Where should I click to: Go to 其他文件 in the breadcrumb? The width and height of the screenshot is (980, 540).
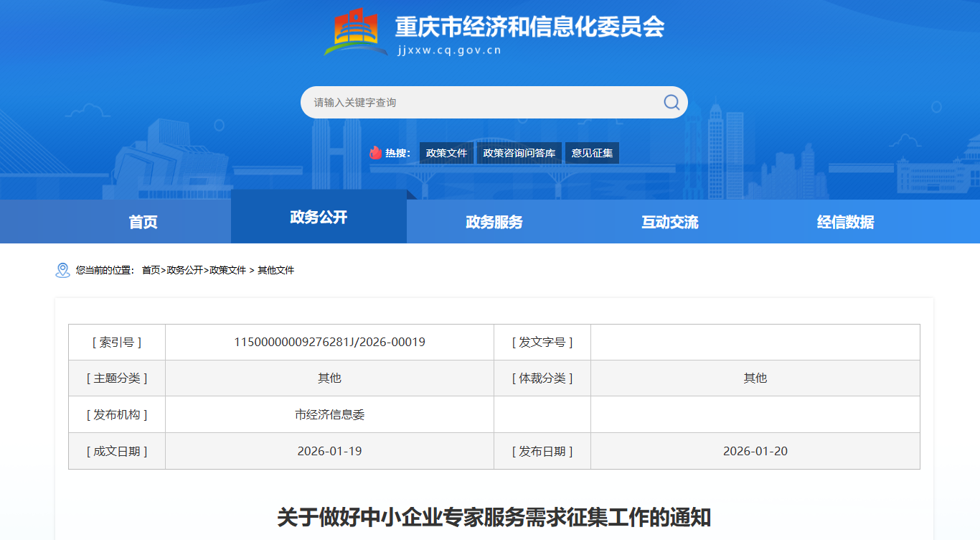pyautogui.click(x=275, y=270)
